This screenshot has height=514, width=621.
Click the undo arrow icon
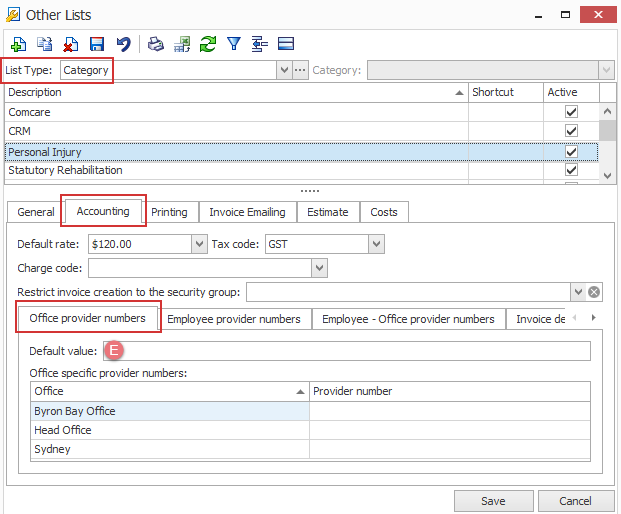point(123,44)
